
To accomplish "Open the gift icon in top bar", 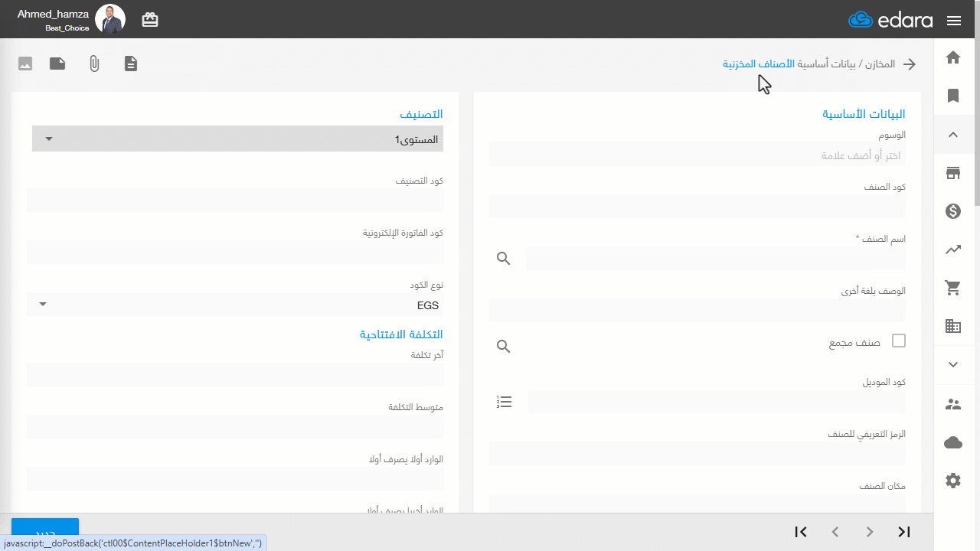I will (x=150, y=20).
